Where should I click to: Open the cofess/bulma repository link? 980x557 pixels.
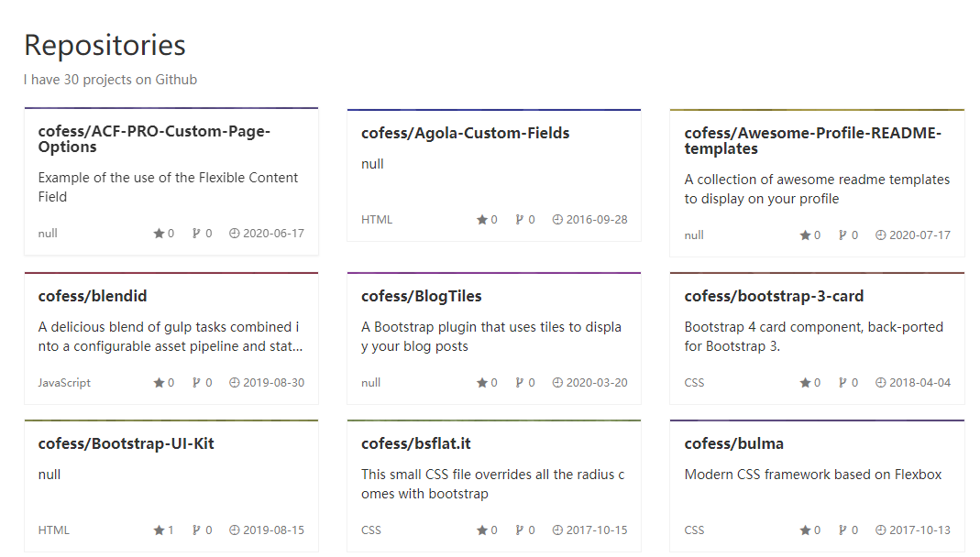(x=733, y=442)
